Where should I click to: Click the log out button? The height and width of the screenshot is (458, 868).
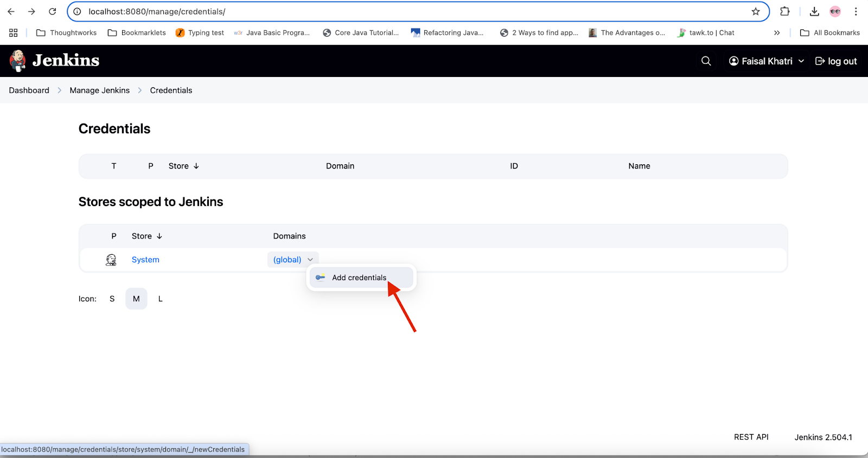836,61
